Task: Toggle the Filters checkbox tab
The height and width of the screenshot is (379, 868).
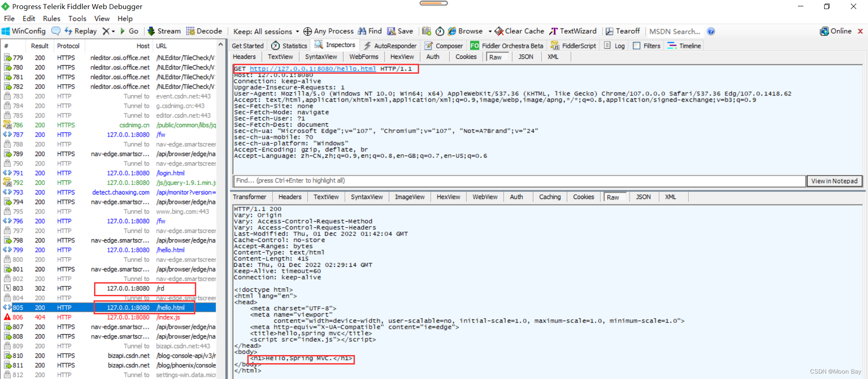Action: click(x=646, y=46)
